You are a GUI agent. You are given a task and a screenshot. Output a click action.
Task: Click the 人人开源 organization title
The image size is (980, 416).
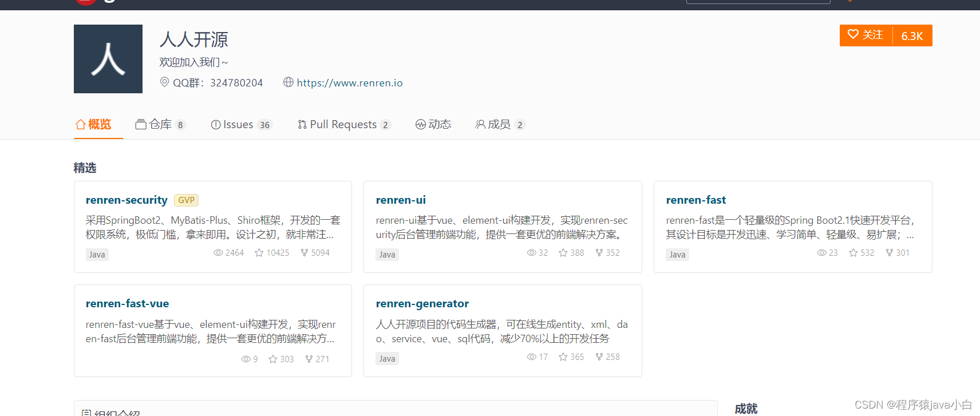click(x=193, y=39)
